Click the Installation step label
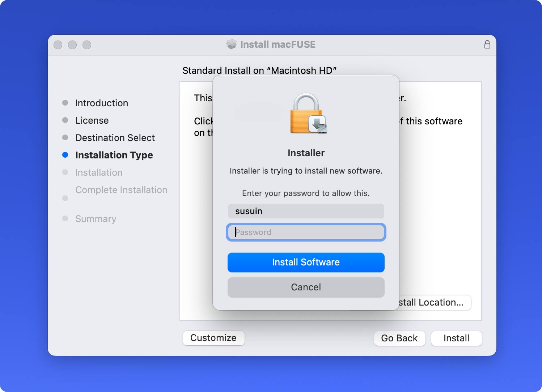The width and height of the screenshot is (542, 392). click(99, 172)
